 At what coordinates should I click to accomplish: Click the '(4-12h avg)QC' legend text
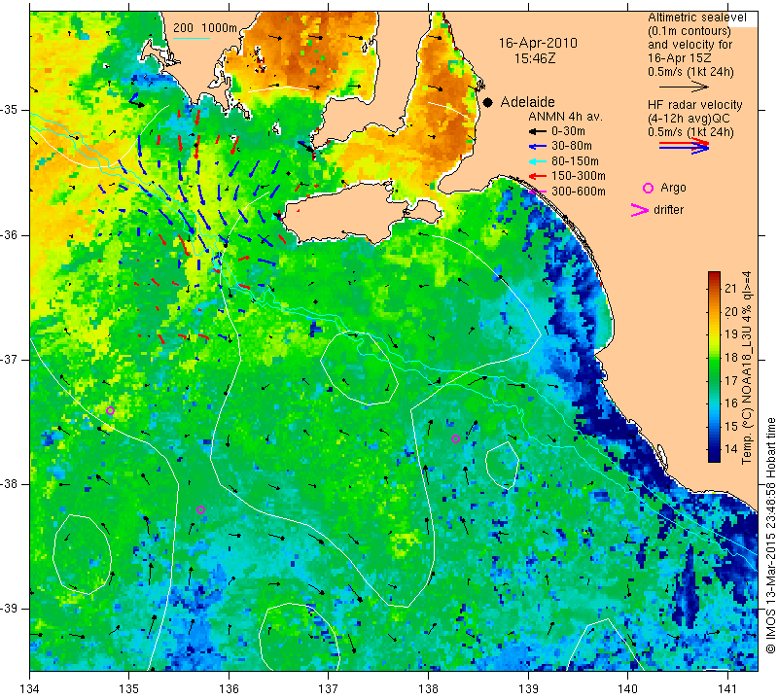point(689,119)
